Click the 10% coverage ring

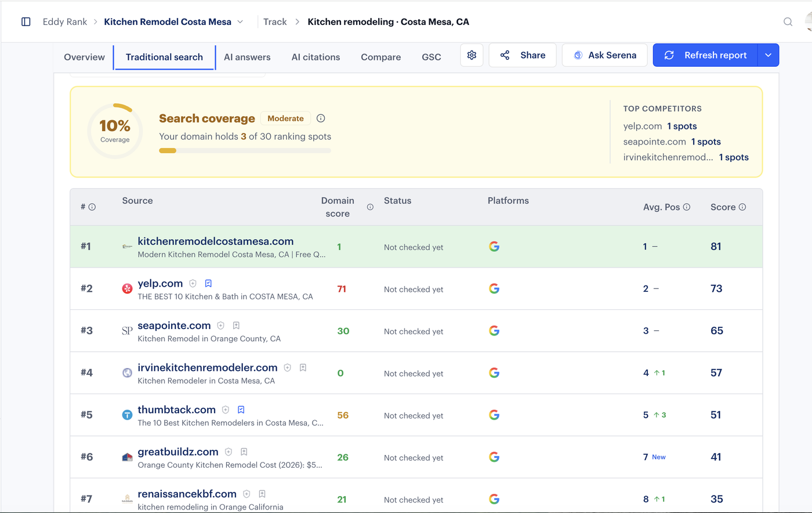pyautogui.click(x=115, y=131)
